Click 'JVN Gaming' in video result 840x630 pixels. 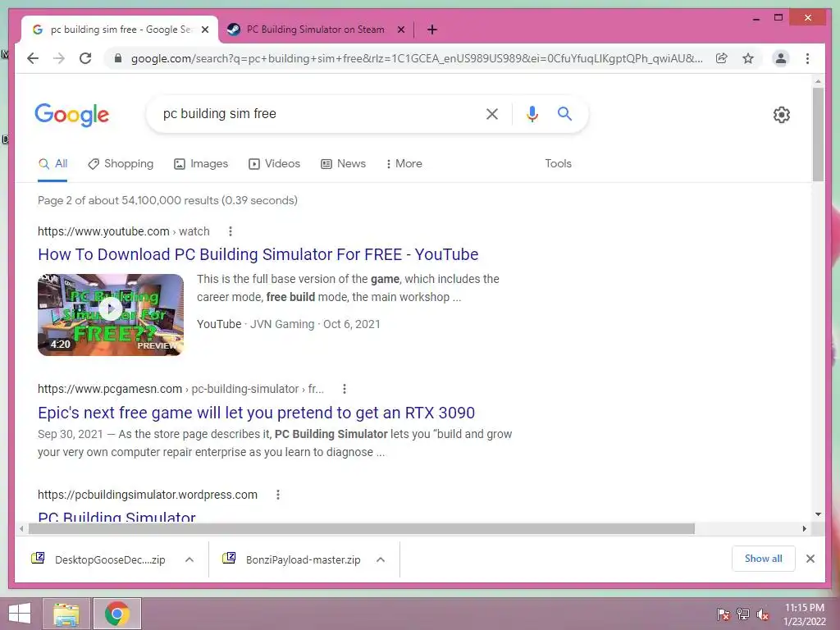pyautogui.click(x=282, y=324)
